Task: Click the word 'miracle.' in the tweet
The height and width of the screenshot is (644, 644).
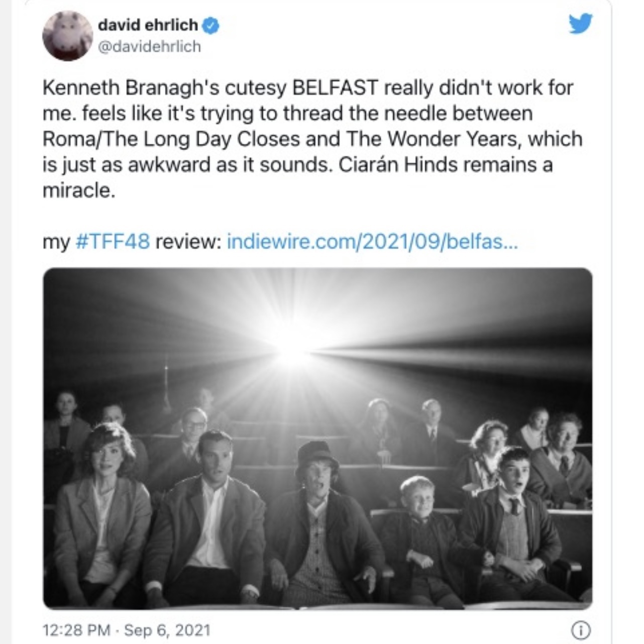Action: click(x=79, y=190)
